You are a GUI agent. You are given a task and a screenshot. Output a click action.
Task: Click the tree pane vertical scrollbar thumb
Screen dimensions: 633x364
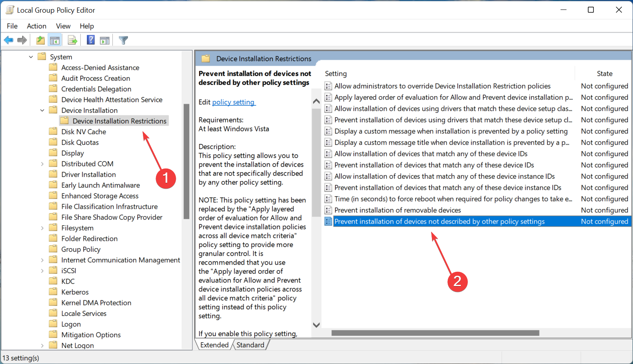(x=186, y=161)
